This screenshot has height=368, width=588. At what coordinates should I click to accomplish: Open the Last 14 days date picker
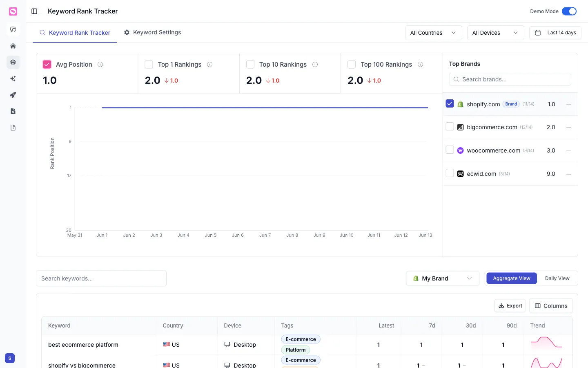(x=555, y=33)
